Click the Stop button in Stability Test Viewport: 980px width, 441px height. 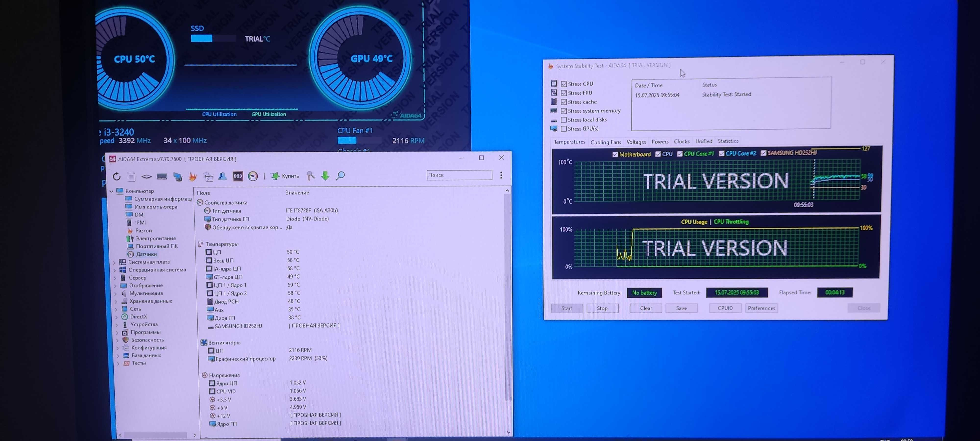(x=602, y=308)
